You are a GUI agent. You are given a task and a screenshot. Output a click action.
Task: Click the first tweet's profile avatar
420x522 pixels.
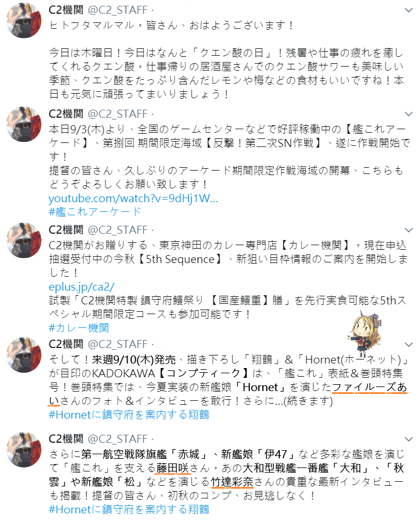(24, 21)
